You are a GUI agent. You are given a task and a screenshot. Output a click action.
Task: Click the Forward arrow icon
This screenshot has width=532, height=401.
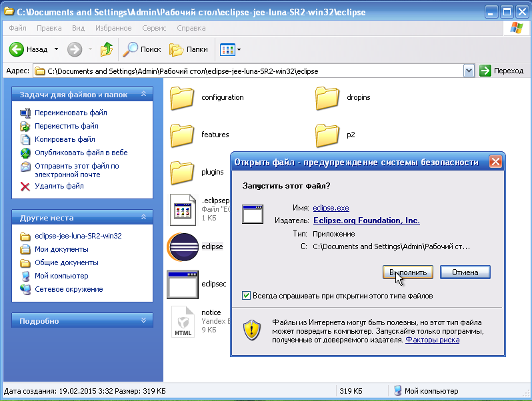[x=74, y=49]
